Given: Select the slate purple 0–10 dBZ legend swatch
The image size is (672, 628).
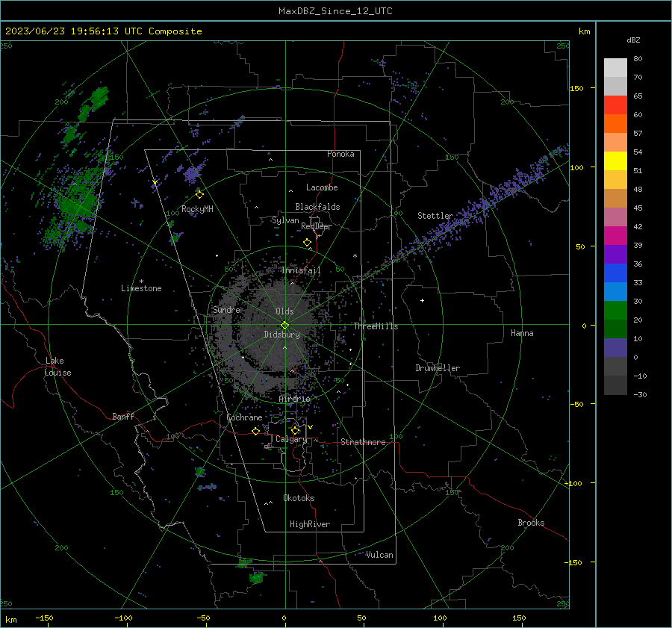Looking at the screenshot, I should click(615, 348).
